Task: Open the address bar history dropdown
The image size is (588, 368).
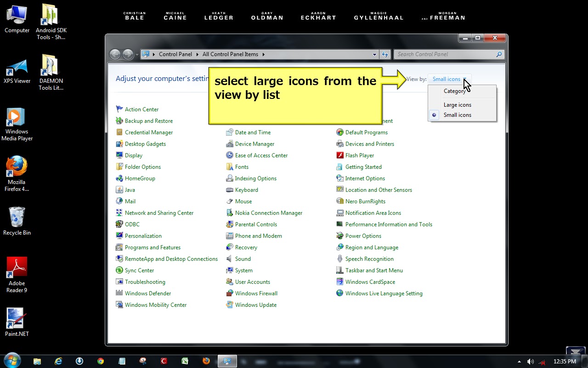Action: pos(374,54)
